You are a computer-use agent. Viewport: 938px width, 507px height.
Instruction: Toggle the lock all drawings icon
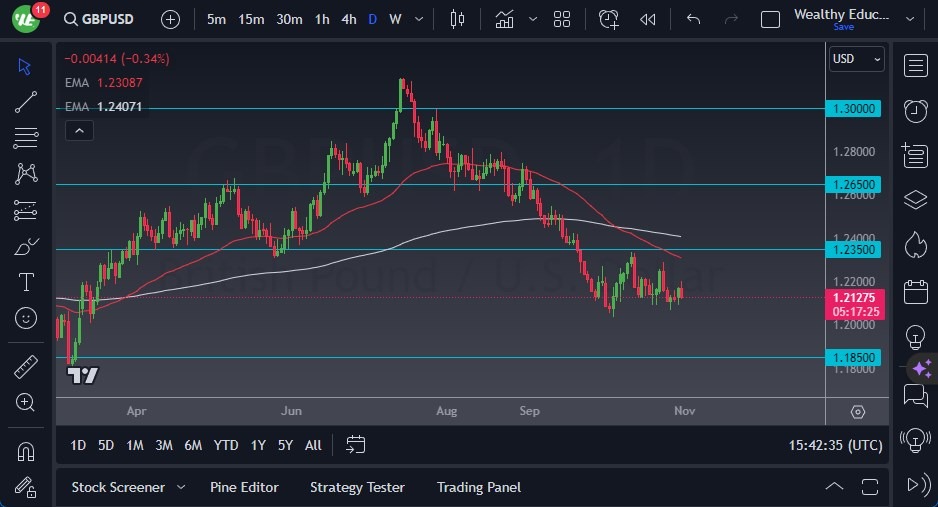(26, 487)
